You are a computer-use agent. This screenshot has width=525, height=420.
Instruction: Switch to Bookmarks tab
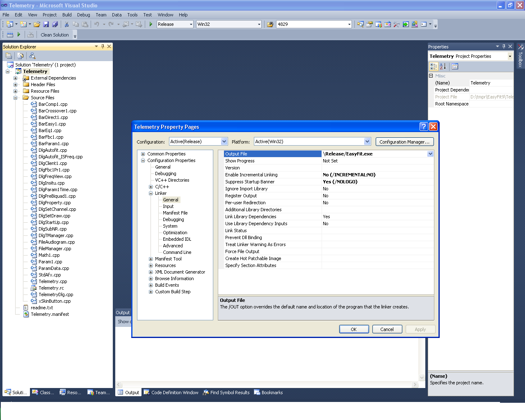click(269, 393)
